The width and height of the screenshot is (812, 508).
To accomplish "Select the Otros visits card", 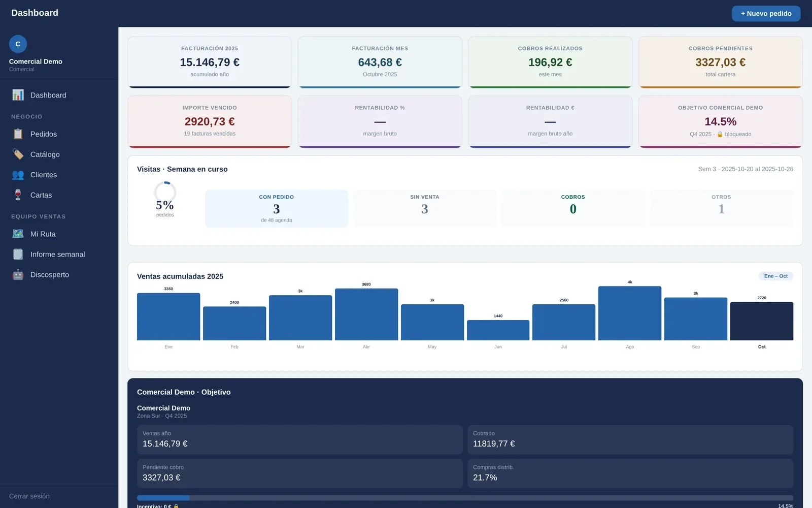I will [x=721, y=208].
